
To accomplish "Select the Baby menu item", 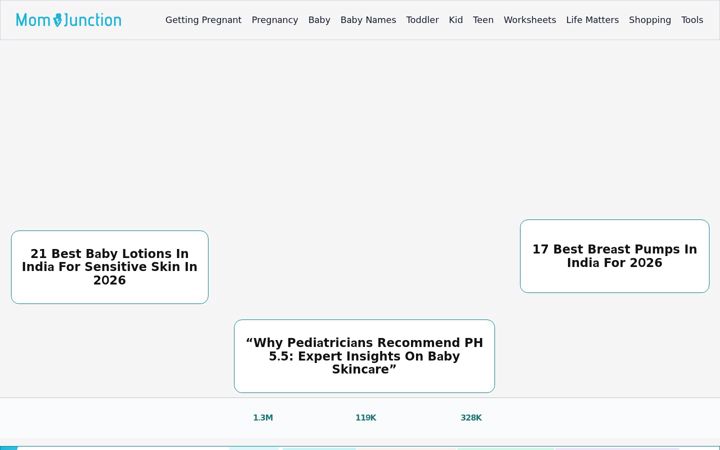I will [x=319, y=20].
